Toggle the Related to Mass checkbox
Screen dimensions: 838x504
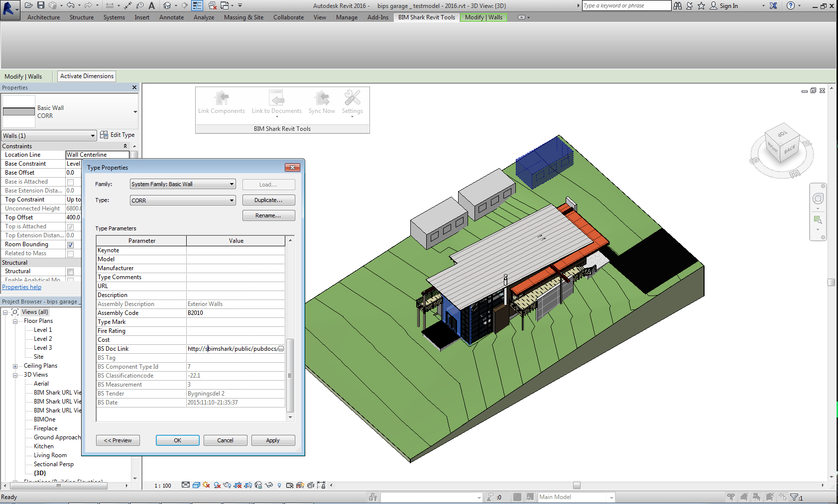pyautogui.click(x=70, y=254)
